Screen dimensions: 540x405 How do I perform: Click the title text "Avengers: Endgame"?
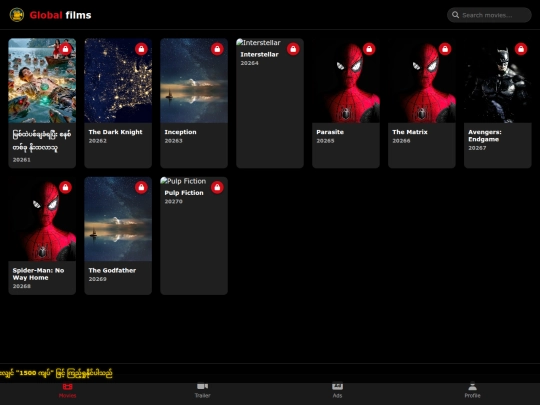click(485, 136)
